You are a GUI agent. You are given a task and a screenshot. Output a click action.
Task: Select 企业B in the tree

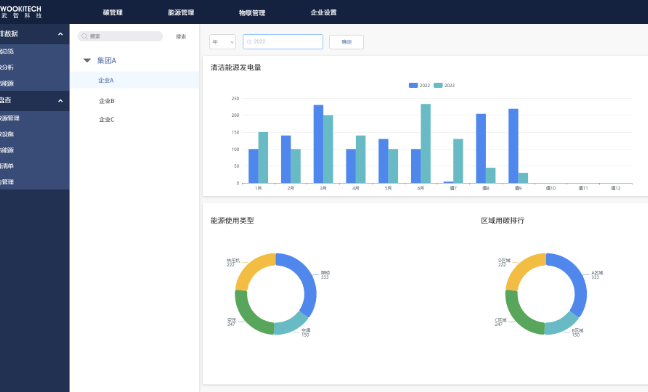pyautogui.click(x=107, y=101)
